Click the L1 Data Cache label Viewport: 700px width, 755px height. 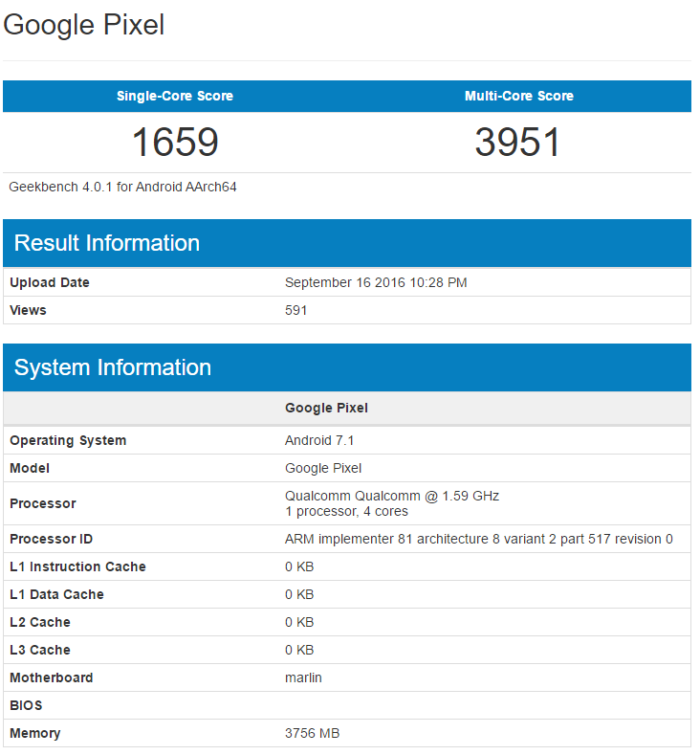click(56, 594)
